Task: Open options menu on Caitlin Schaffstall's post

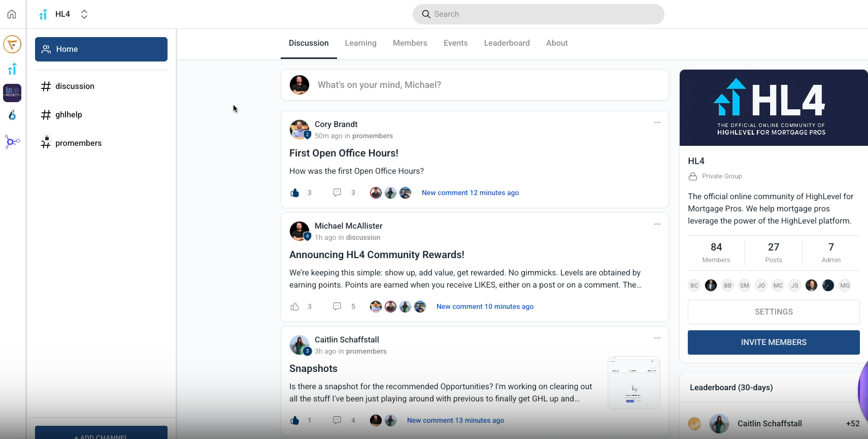Action: coord(657,338)
